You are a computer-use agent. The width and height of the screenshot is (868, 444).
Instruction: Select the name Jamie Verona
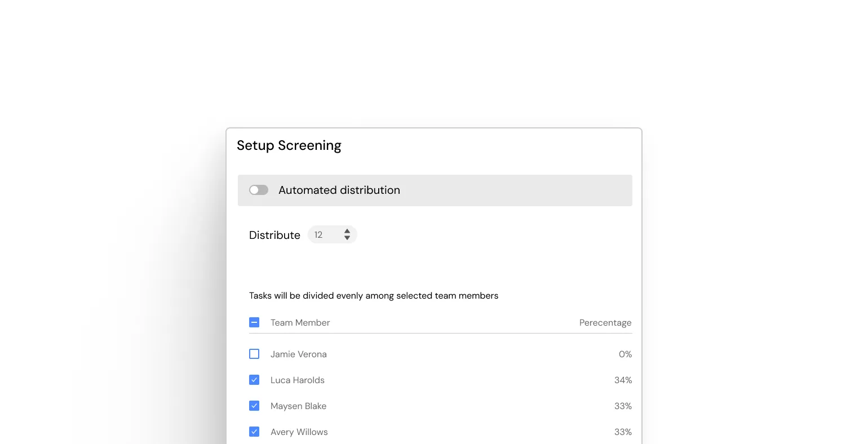click(299, 354)
